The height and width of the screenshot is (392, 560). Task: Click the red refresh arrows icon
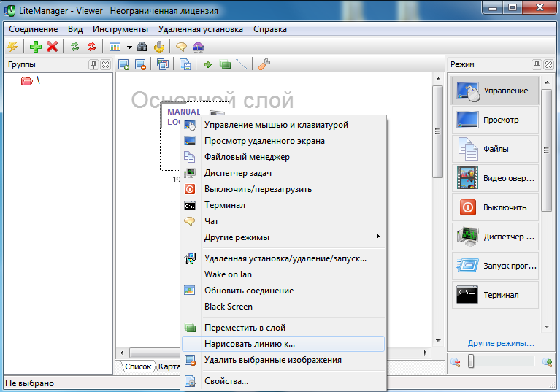(91, 47)
